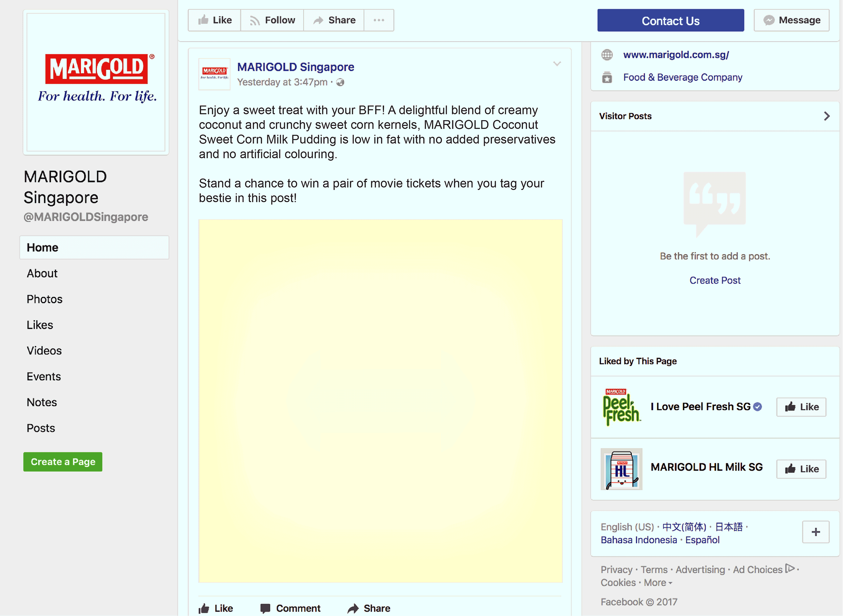Click the English (US) language label

click(627, 527)
